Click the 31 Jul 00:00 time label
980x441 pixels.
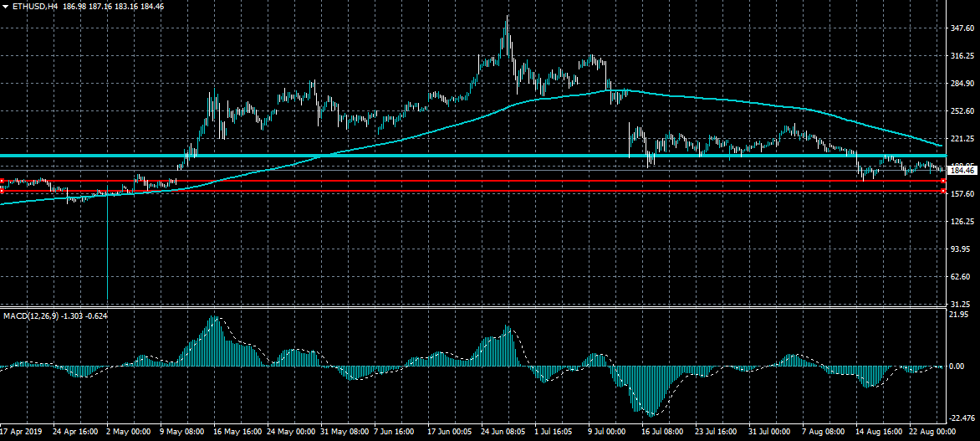click(770, 432)
